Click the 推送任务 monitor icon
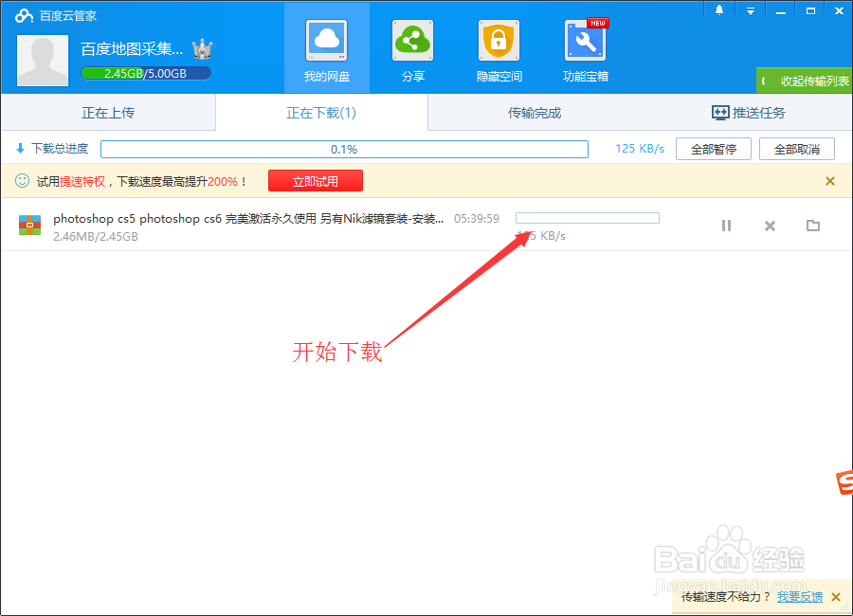Viewport: 853px width, 616px height. [x=720, y=113]
